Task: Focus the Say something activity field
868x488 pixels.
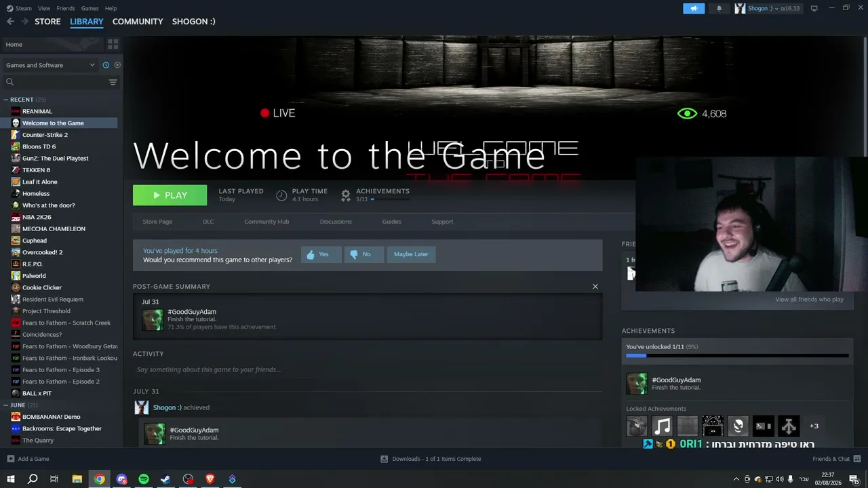Action: click(x=368, y=370)
